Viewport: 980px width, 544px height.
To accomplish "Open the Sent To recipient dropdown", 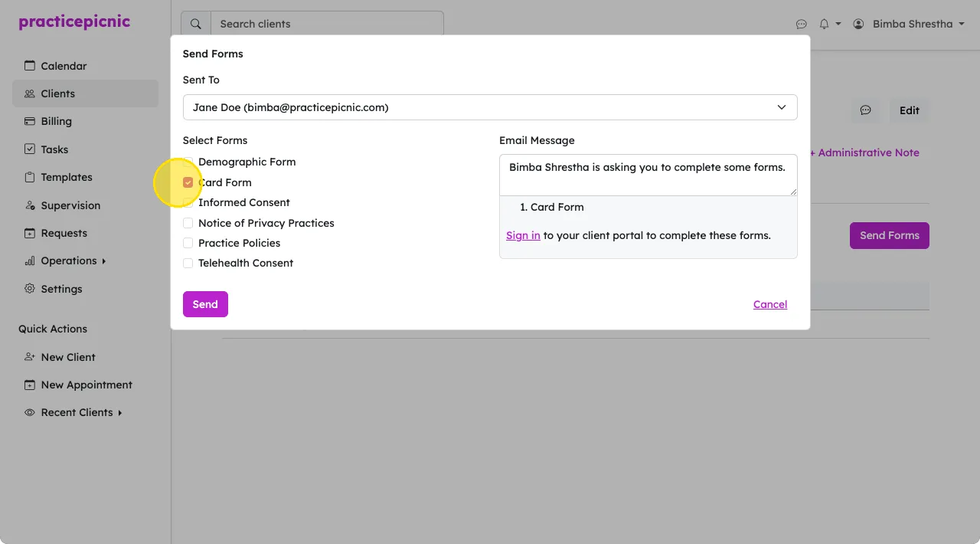I will pos(490,107).
